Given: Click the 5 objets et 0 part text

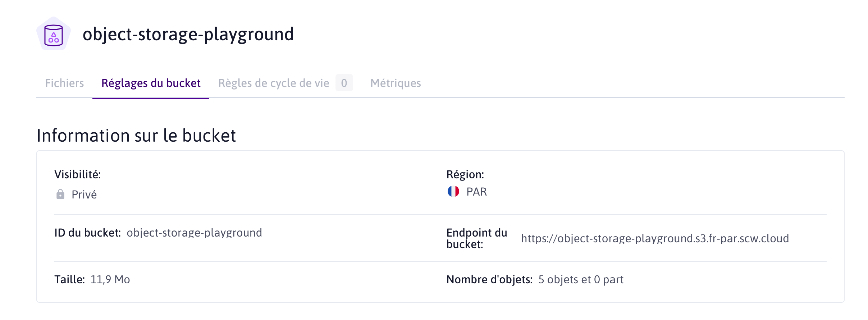Looking at the screenshot, I should click(x=581, y=279).
